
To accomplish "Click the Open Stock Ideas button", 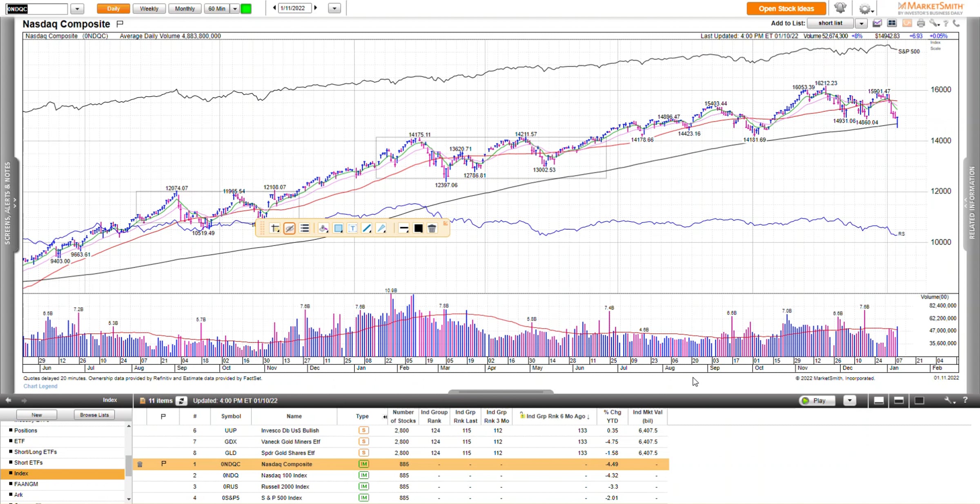I will 786,9.
